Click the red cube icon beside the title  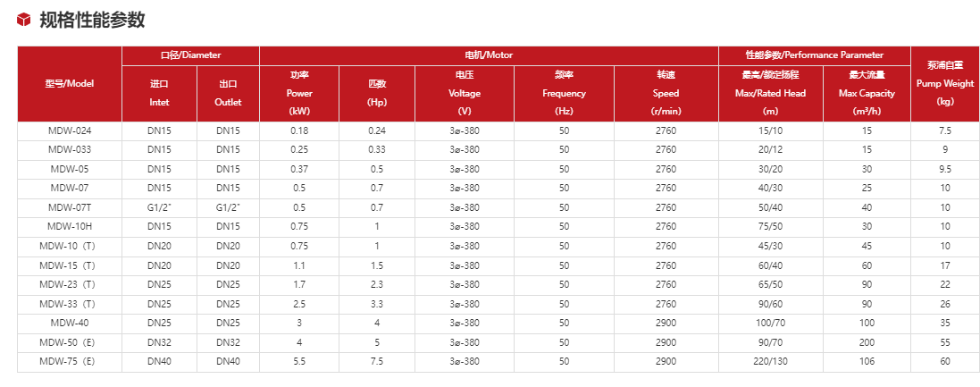pyautogui.click(x=24, y=21)
